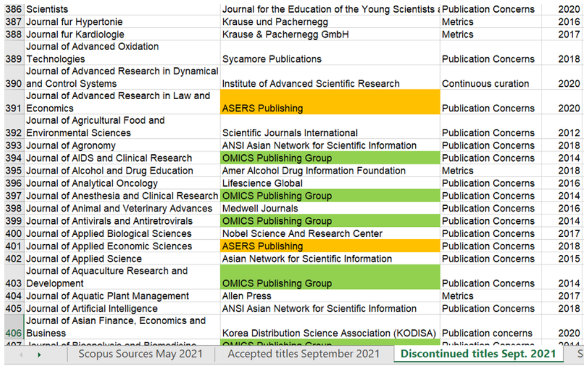Click cell 'Journal of Analytical Oncology'

click(122, 183)
